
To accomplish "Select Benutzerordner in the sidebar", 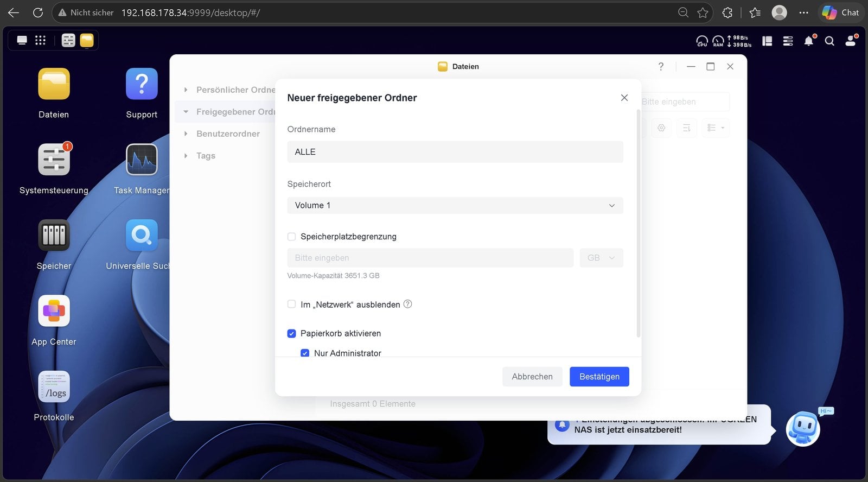I will click(228, 134).
